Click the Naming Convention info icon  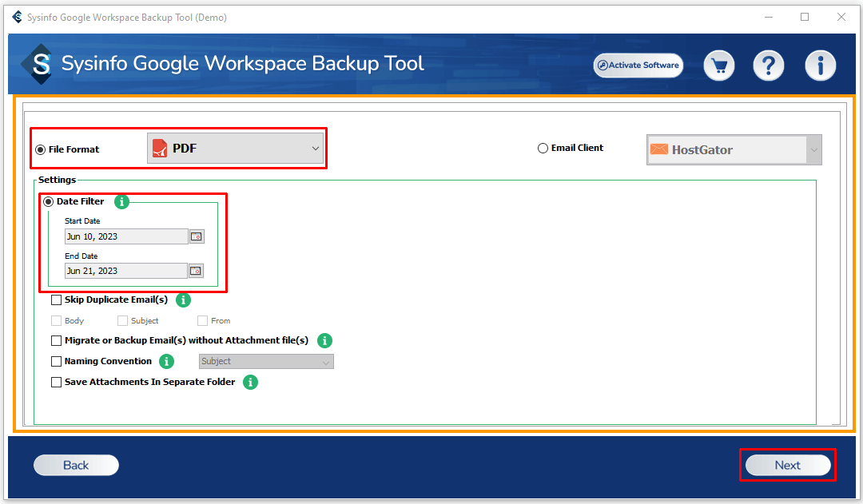coord(166,362)
